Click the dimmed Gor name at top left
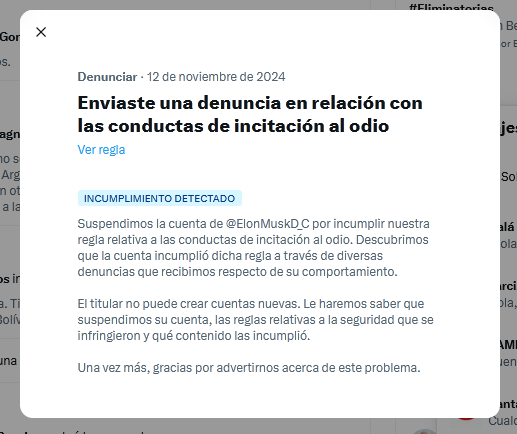517x434 pixels. [10, 37]
